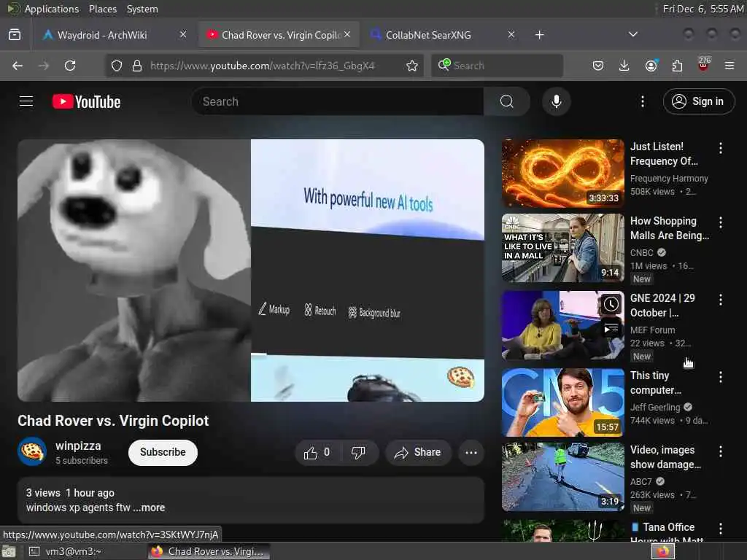747x560 pixels.
Task: Like the video with thumbs up
Action: 317,452
